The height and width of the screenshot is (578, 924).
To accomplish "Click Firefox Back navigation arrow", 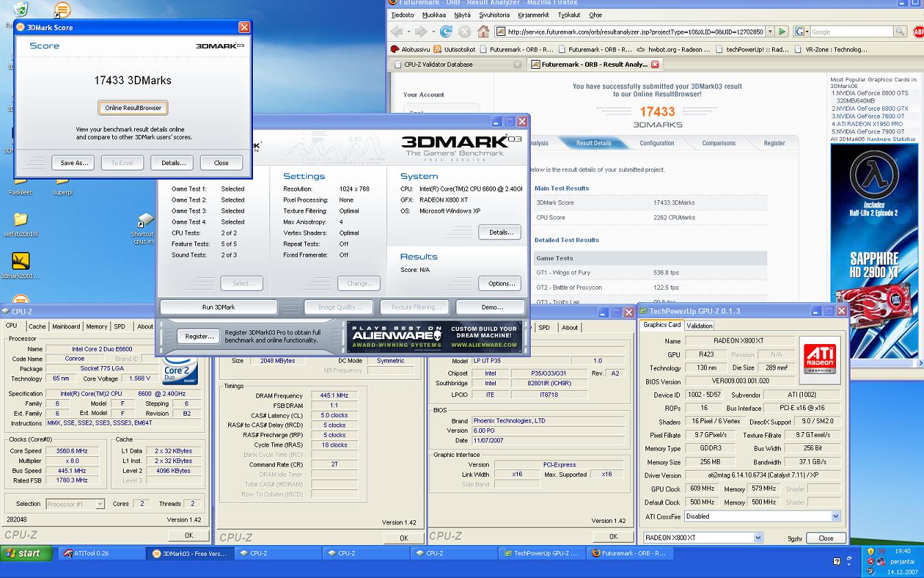I will pyautogui.click(x=397, y=32).
